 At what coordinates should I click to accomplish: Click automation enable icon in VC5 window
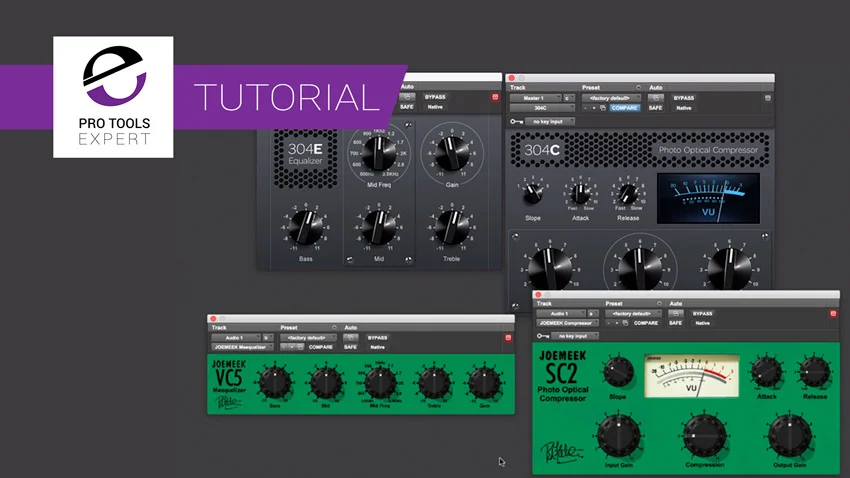point(351,338)
